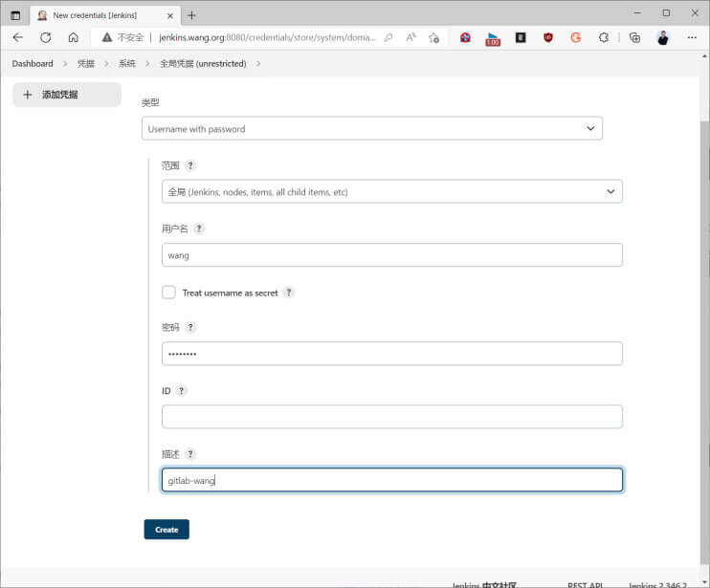Activate the read aloud icon

410,37
